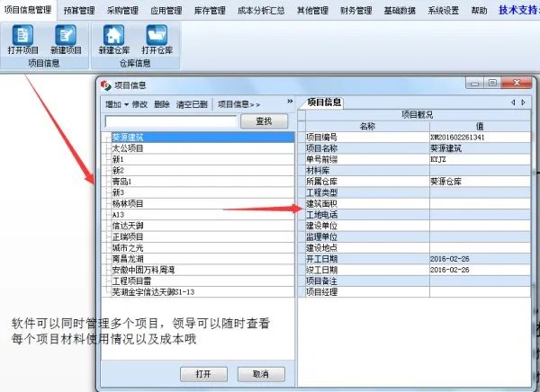Open the 系统设置 menu

tap(443, 11)
